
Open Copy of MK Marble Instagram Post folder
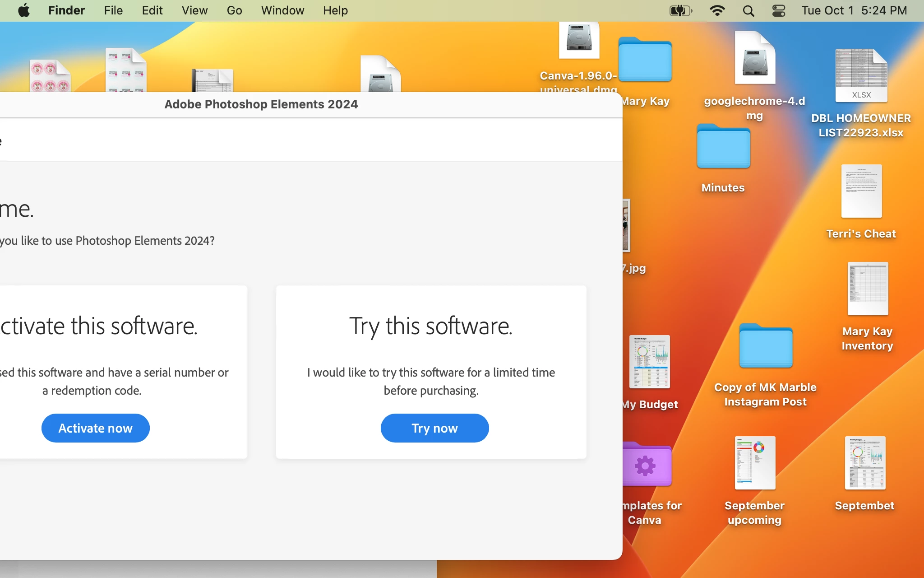tap(766, 346)
